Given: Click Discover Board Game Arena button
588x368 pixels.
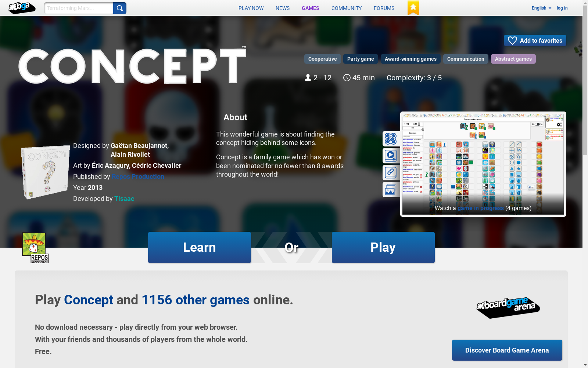Looking at the screenshot, I should (x=507, y=350).
